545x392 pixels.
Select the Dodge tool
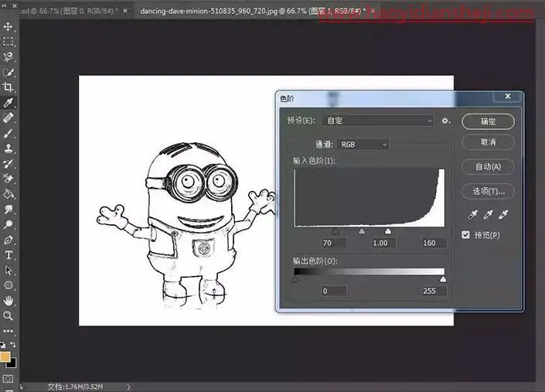point(8,224)
